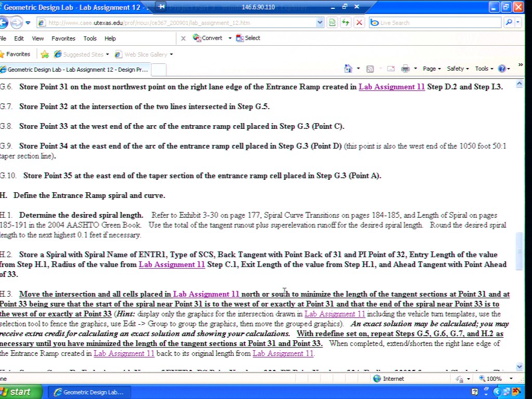Open Lab Assignment 11 link in Hint text
This screenshot has height=399, width=532.
[335, 314]
